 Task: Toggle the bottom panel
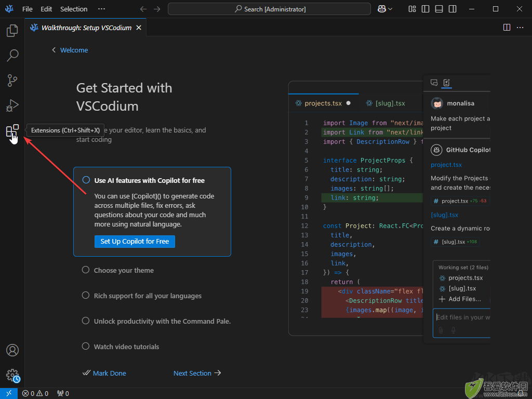pyautogui.click(x=438, y=9)
